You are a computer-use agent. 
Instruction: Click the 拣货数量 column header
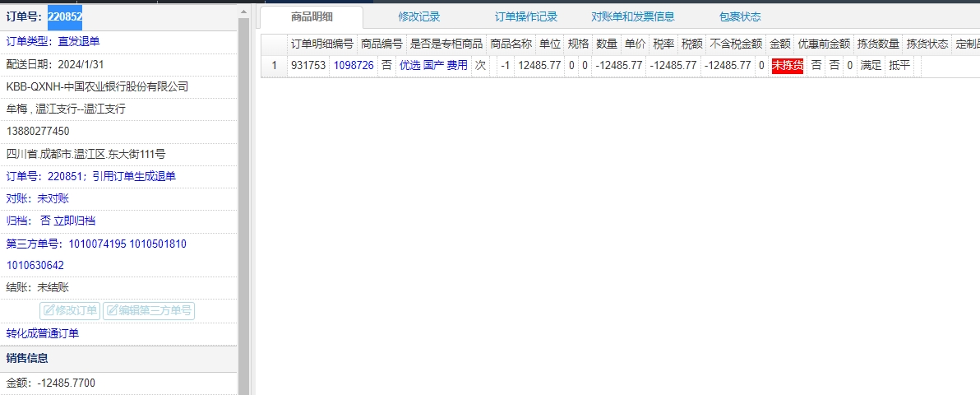pos(879,44)
